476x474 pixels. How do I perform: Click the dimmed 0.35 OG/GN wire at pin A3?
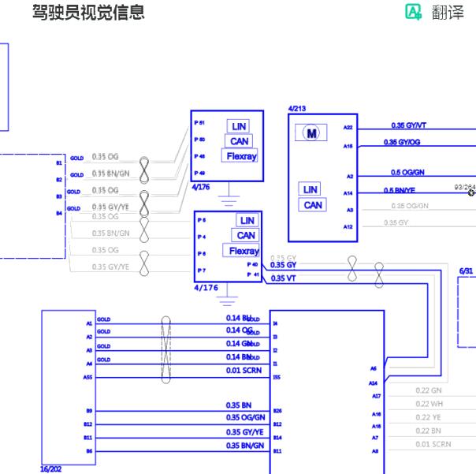click(x=410, y=206)
